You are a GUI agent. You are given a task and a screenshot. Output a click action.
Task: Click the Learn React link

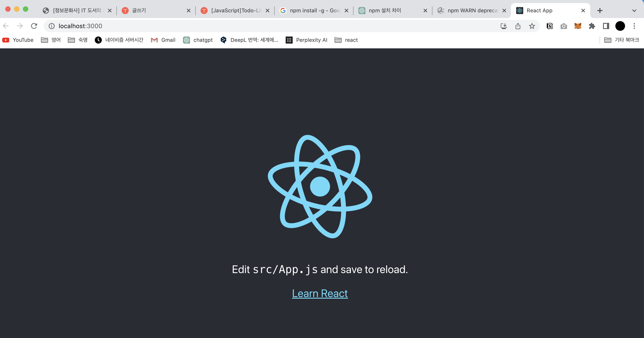320,293
